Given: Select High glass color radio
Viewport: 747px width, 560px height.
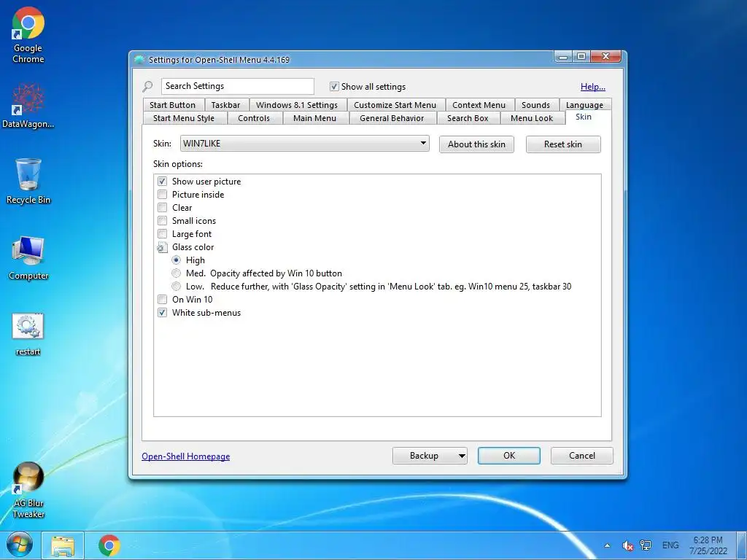Looking at the screenshot, I should [x=177, y=260].
